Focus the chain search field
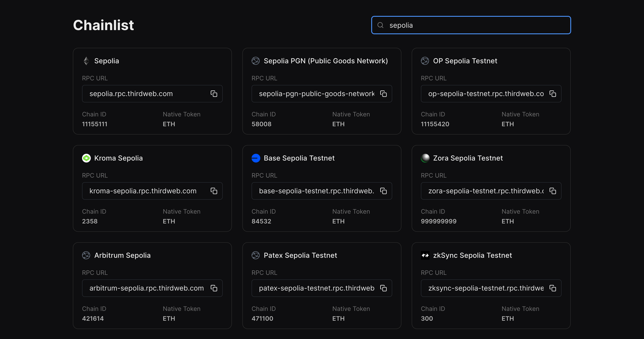The height and width of the screenshot is (339, 644). (x=477, y=25)
